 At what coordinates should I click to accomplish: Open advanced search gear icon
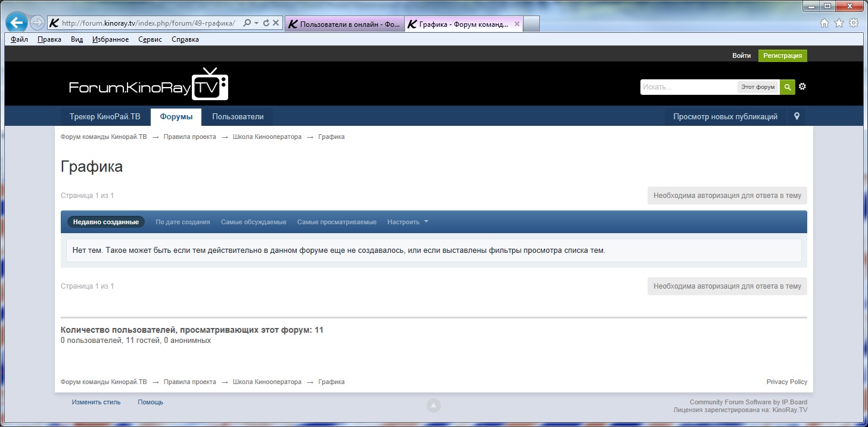coord(802,86)
